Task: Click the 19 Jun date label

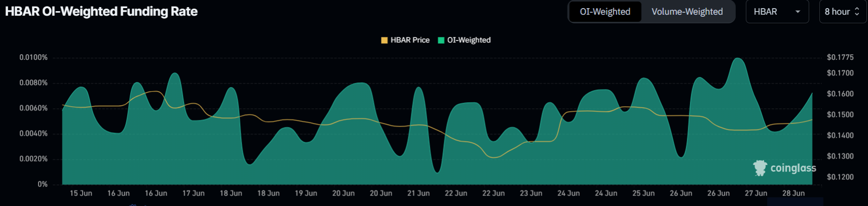Action: pyautogui.click(x=306, y=193)
